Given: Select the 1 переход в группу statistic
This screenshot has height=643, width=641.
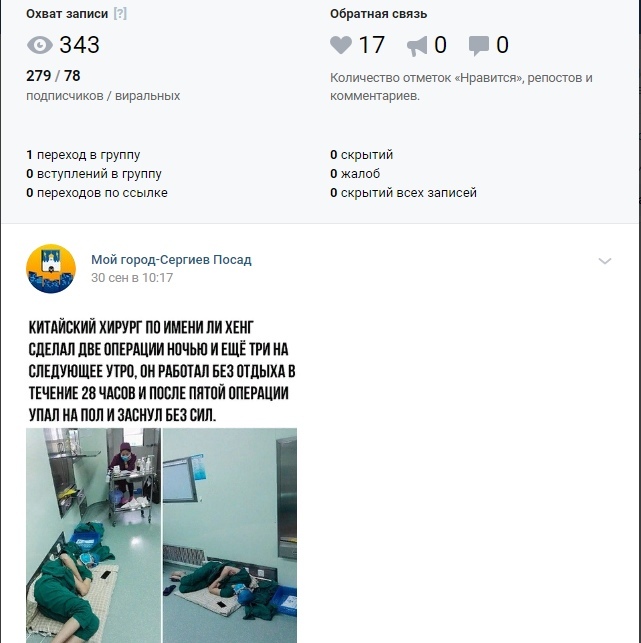Looking at the screenshot, I should click(x=83, y=155).
